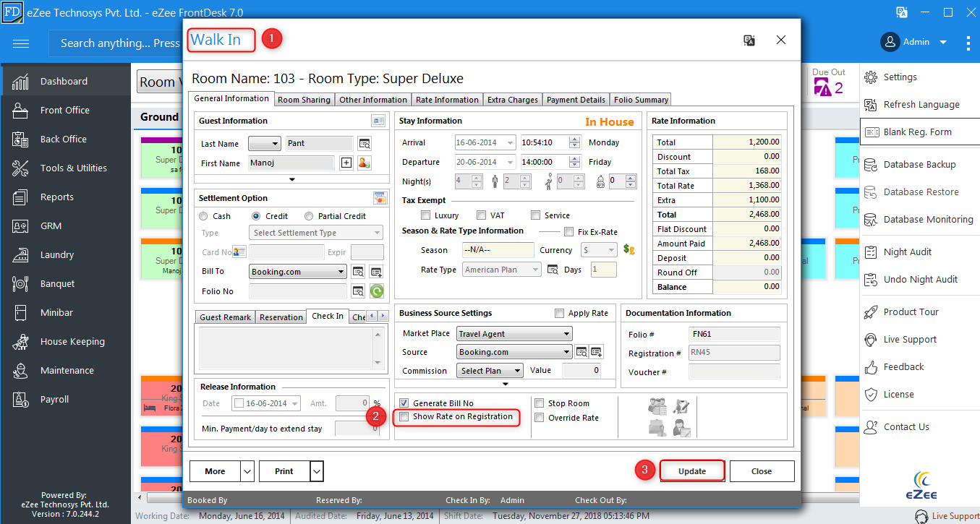Open the Reservation remark tab
980x524 pixels.
coord(281,317)
